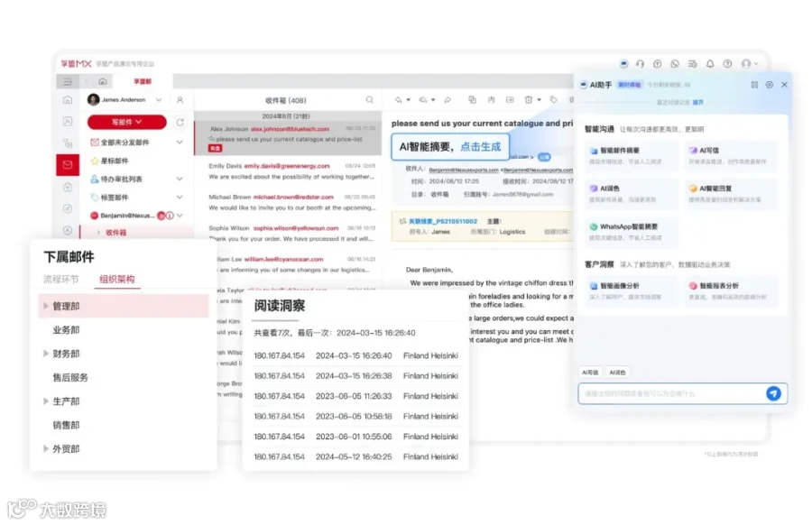Open the AI assistant settings gear icon
Screen dimensions: 812x525
pos(769,85)
